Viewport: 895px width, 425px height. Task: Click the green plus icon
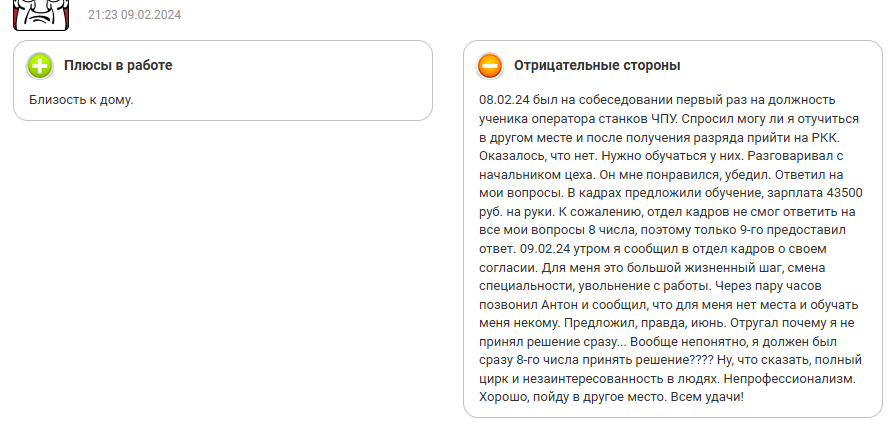[40, 66]
